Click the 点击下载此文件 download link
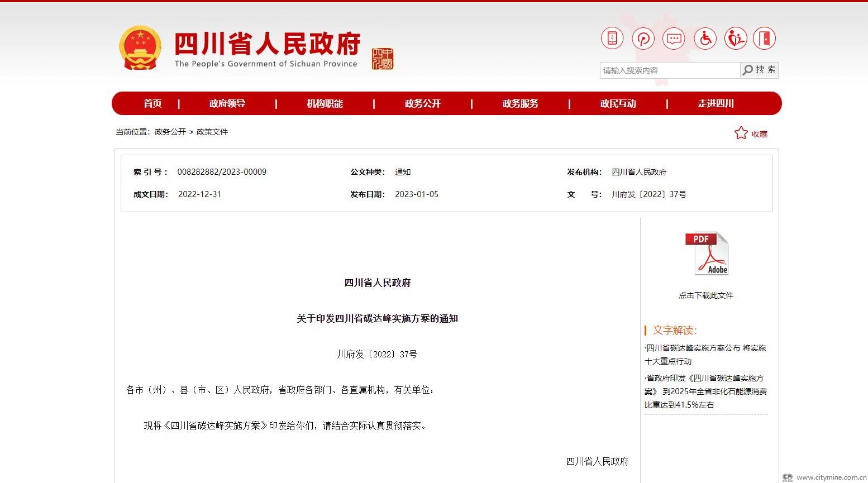 [x=705, y=295]
